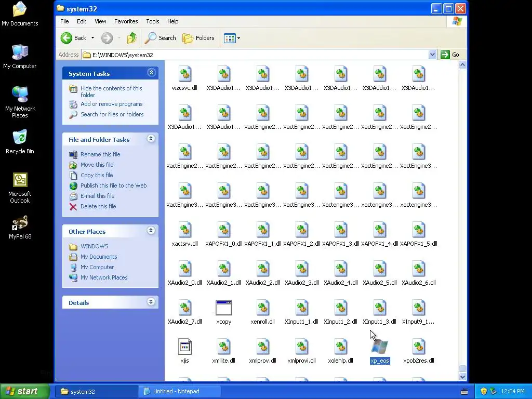Screen dimensions: 532x399
Task: Click the Back navigation button
Action: (74, 38)
